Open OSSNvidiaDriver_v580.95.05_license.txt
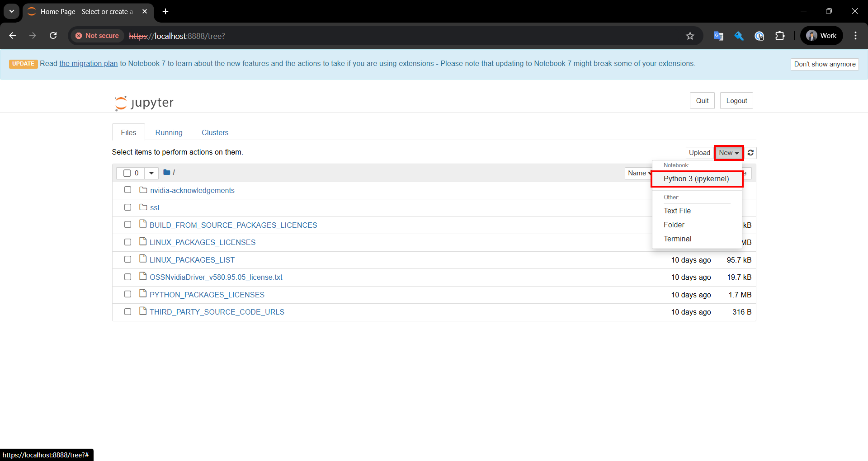This screenshot has height=461, width=868. [216, 277]
